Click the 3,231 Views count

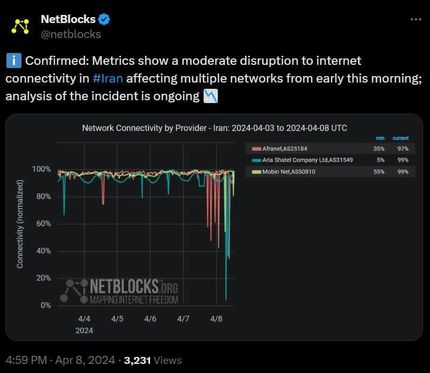pyautogui.click(x=153, y=360)
